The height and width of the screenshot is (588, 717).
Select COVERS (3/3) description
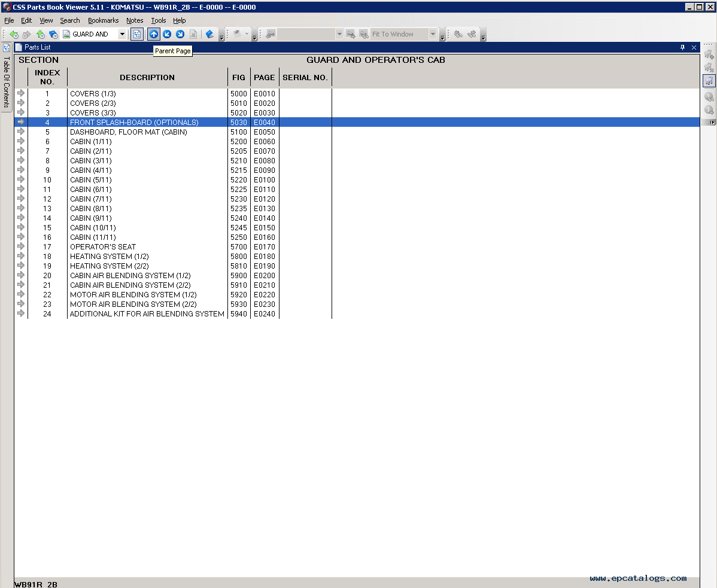click(93, 113)
